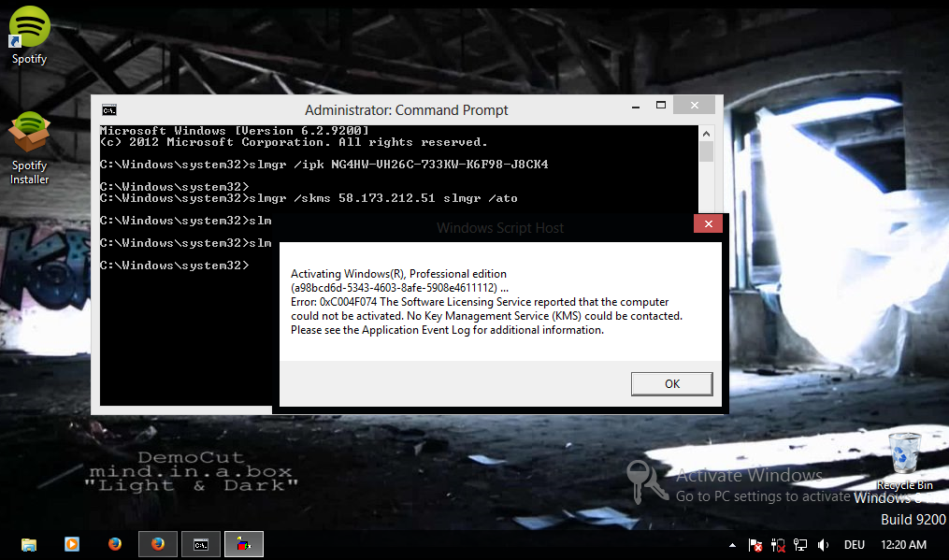Maximize the Command Prompt window

pos(661,106)
